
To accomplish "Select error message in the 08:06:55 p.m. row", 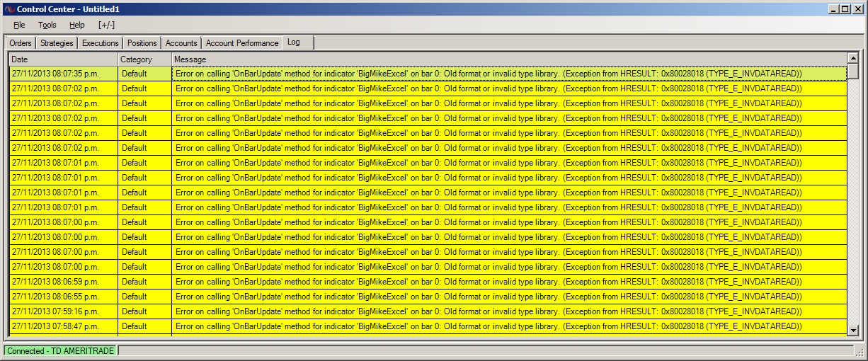I will click(x=509, y=297).
